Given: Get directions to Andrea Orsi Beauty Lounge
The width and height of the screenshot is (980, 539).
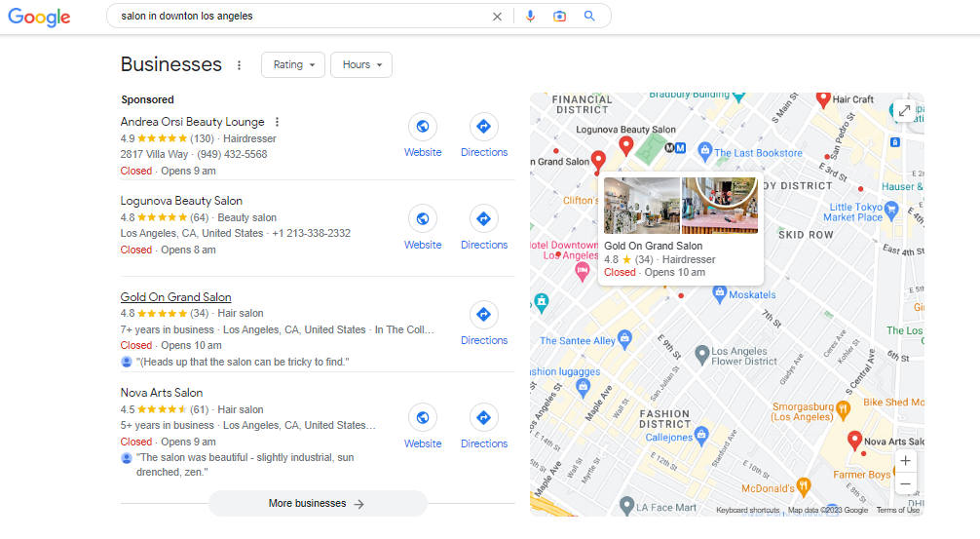Looking at the screenshot, I should [484, 127].
